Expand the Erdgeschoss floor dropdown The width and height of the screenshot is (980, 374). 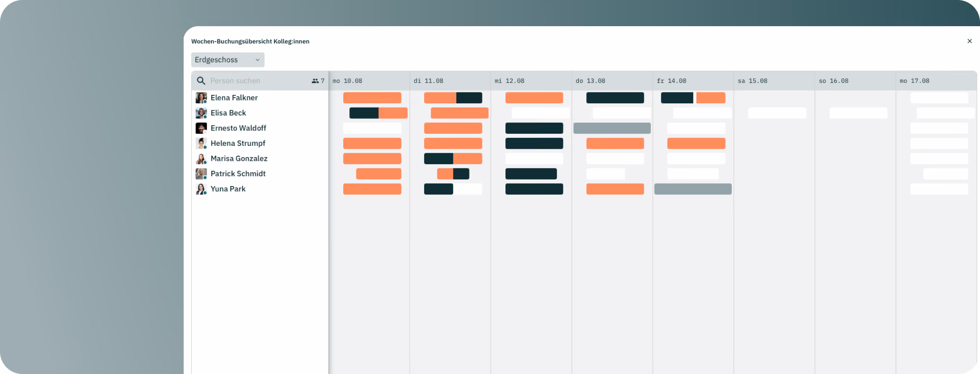coord(228,60)
